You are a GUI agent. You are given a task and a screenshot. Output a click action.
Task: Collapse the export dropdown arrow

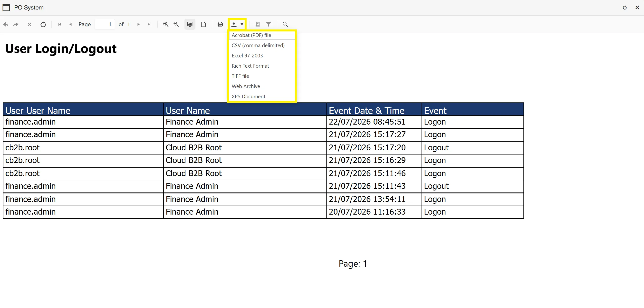242,24
